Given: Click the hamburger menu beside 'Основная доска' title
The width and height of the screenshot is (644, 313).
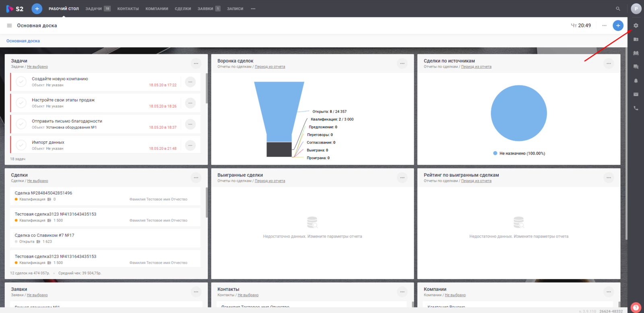Looking at the screenshot, I should tap(9, 25).
